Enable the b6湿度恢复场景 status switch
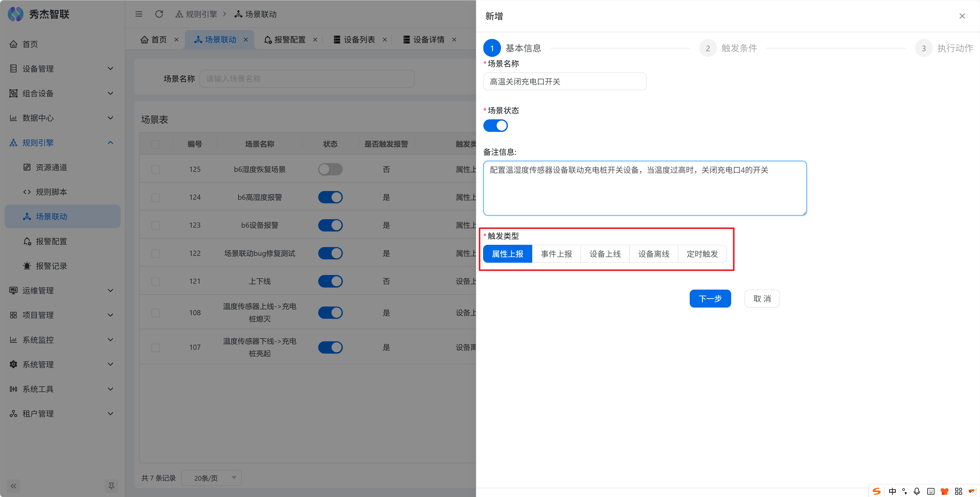980x497 pixels. (x=330, y=169)
